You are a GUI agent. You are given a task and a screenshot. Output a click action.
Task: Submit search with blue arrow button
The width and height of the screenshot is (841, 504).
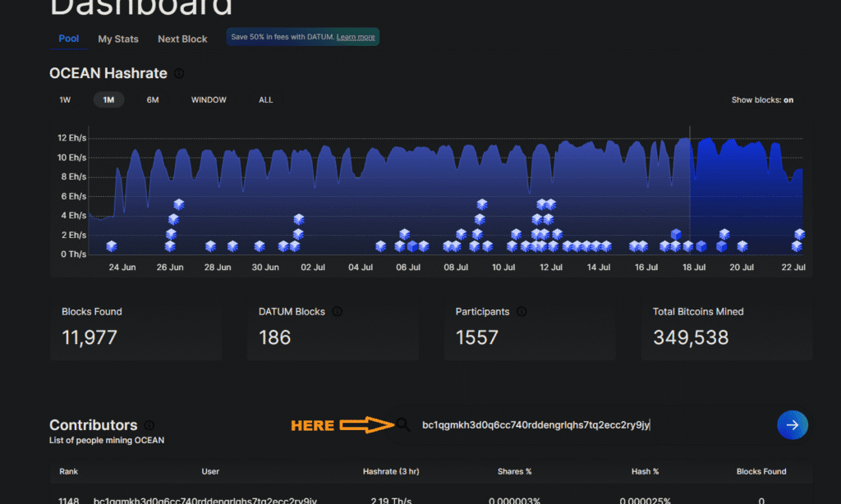(793, 424)
